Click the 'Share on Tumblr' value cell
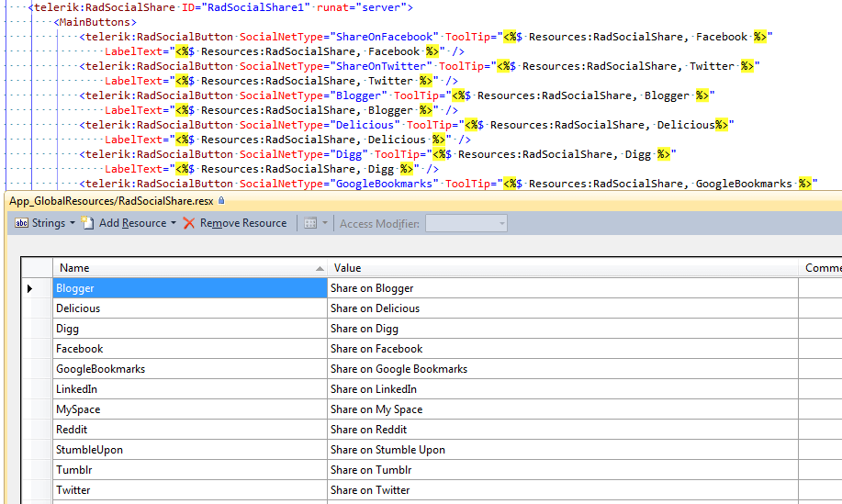This screenshot has width=842, height=504. tap(562, 470)
